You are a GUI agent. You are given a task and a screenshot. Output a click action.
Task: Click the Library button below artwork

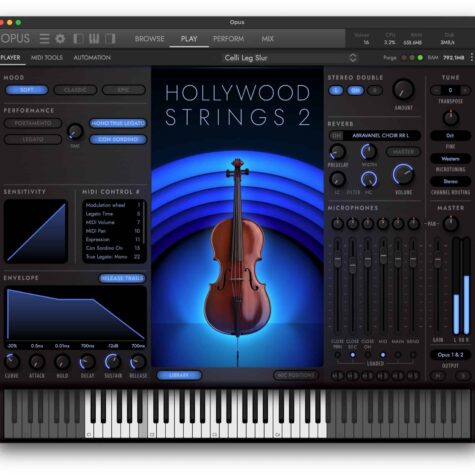coord(179,375)
